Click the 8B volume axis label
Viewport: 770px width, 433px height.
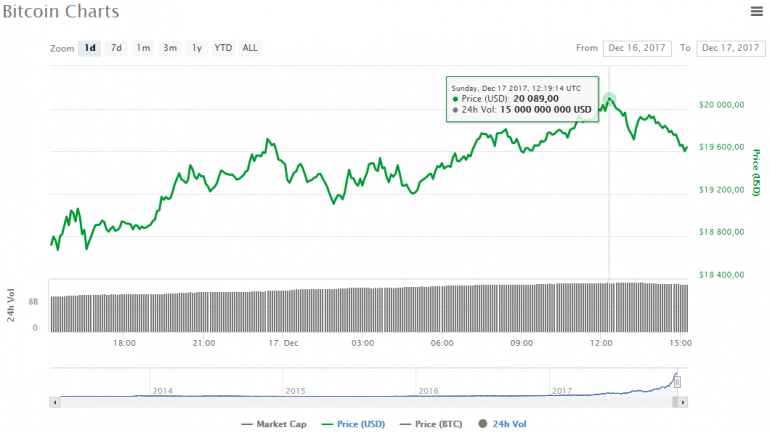pos(33,302)
